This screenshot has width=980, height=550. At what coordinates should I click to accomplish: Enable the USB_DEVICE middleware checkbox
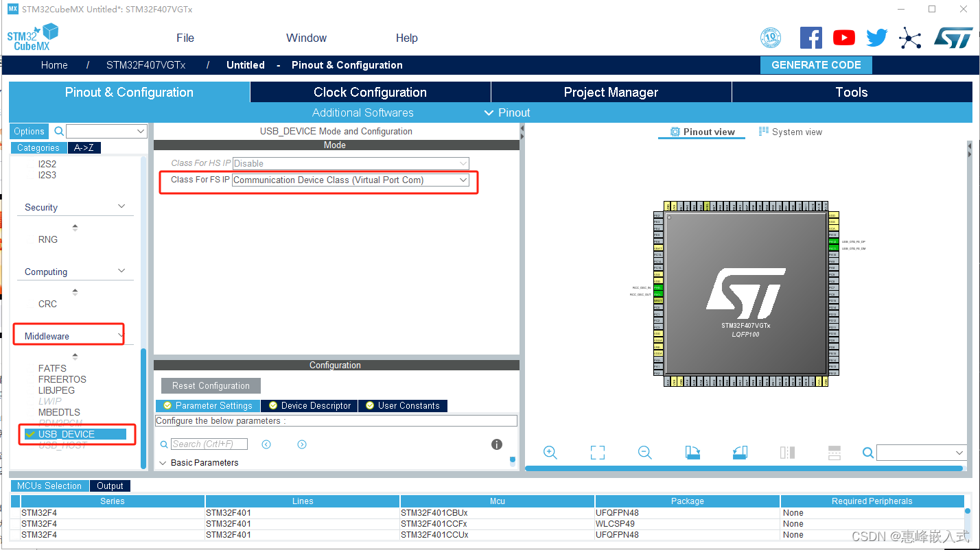point(30,434)
